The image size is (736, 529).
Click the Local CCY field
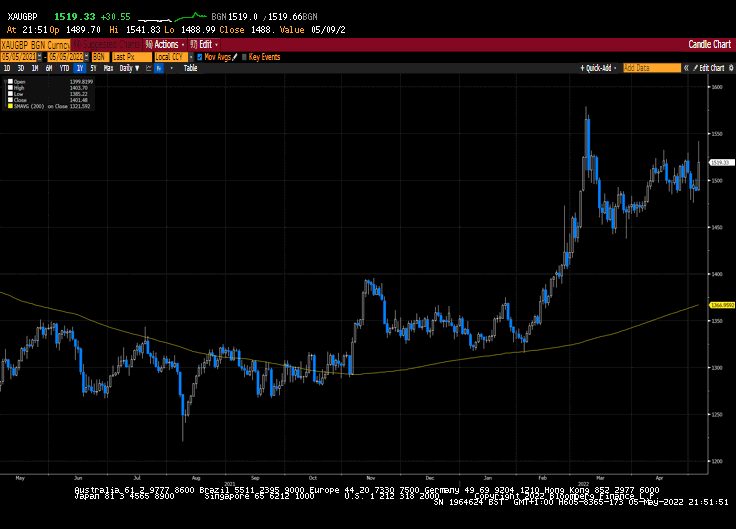171,57
